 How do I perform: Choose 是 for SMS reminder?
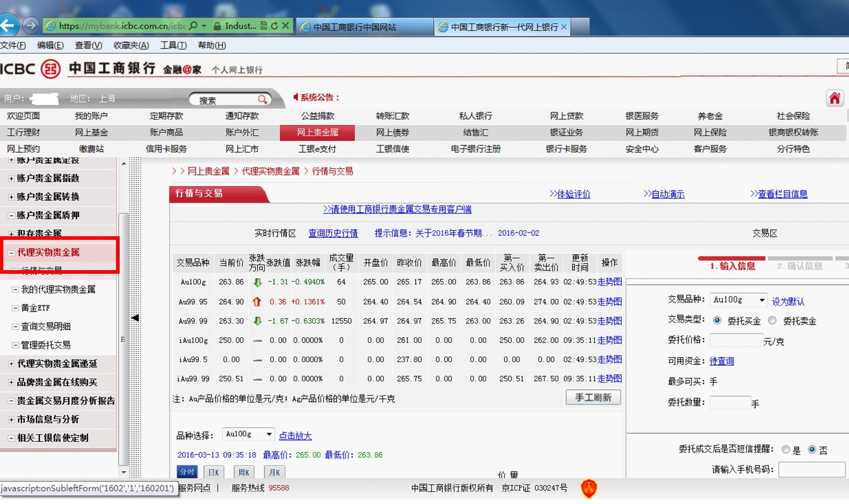[786, 450]
